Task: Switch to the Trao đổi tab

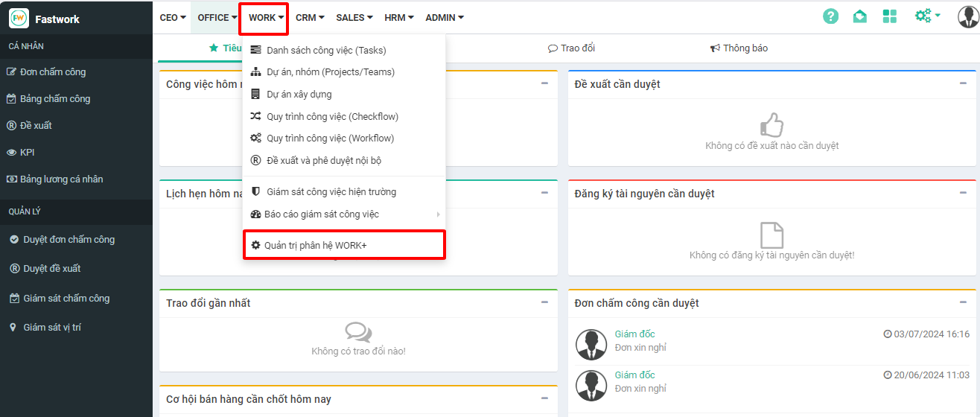Action: (x=571, y=48)
